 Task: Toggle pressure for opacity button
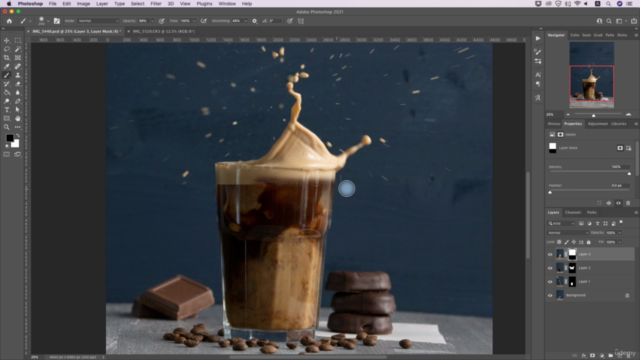click(162, 21)
